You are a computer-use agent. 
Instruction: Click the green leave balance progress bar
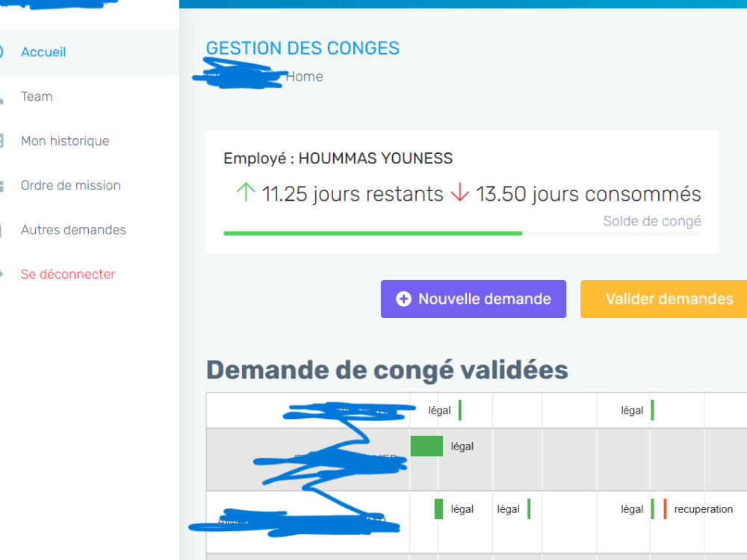373,233
